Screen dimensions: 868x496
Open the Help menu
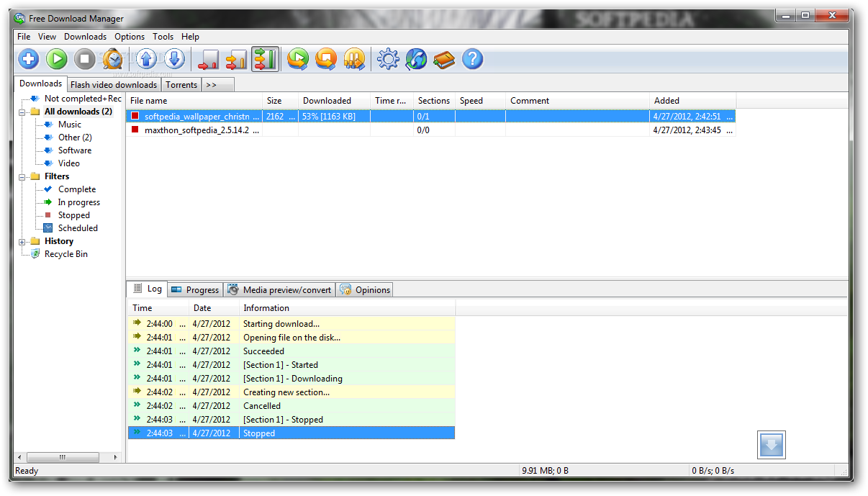coord(190,37)
